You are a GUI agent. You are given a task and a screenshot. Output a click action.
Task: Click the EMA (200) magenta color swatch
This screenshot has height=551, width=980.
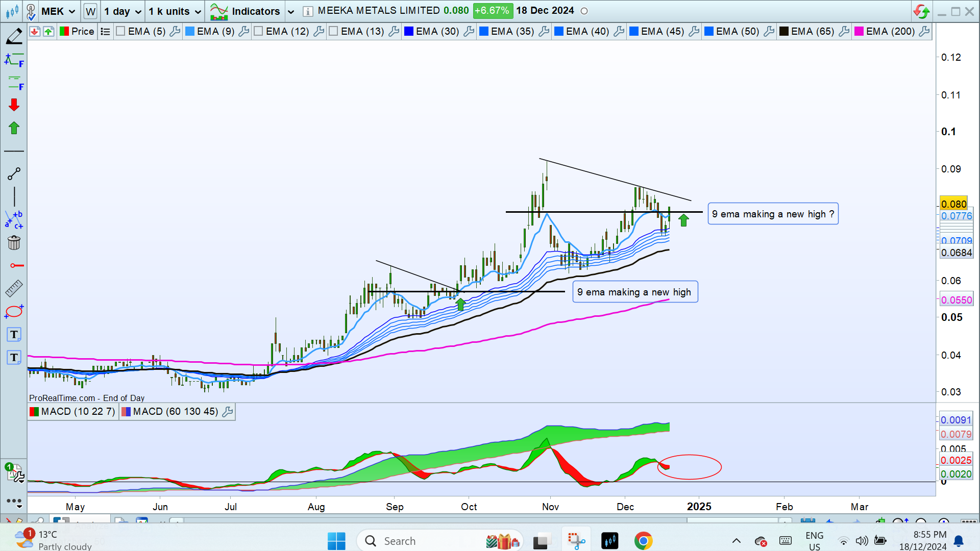pyautogui.click(x=859, y=32)
